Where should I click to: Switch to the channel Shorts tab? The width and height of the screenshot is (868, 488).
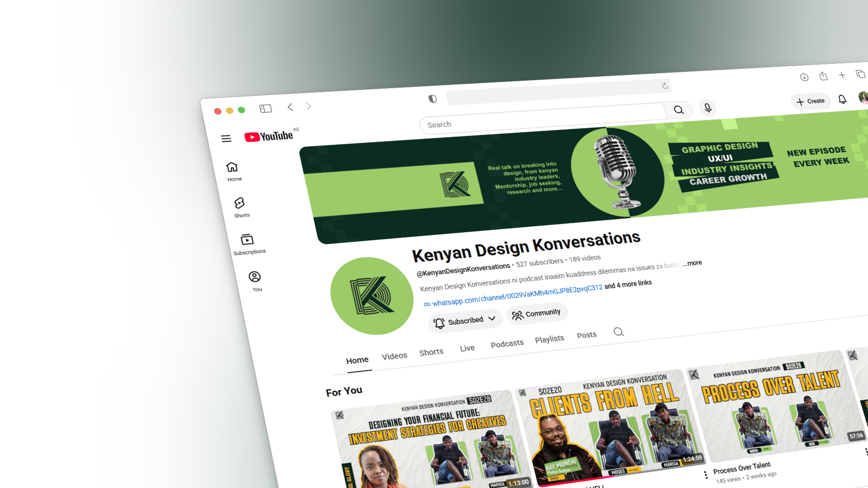click(431, 352)
